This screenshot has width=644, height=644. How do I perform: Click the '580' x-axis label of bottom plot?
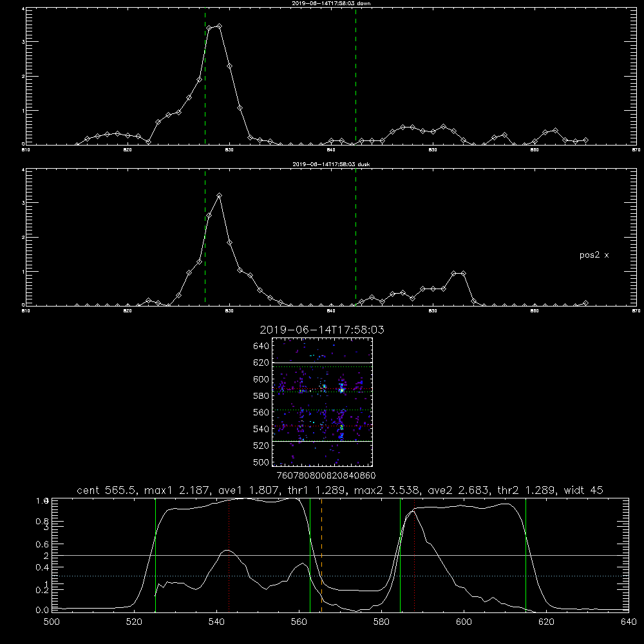pos(381,622)
